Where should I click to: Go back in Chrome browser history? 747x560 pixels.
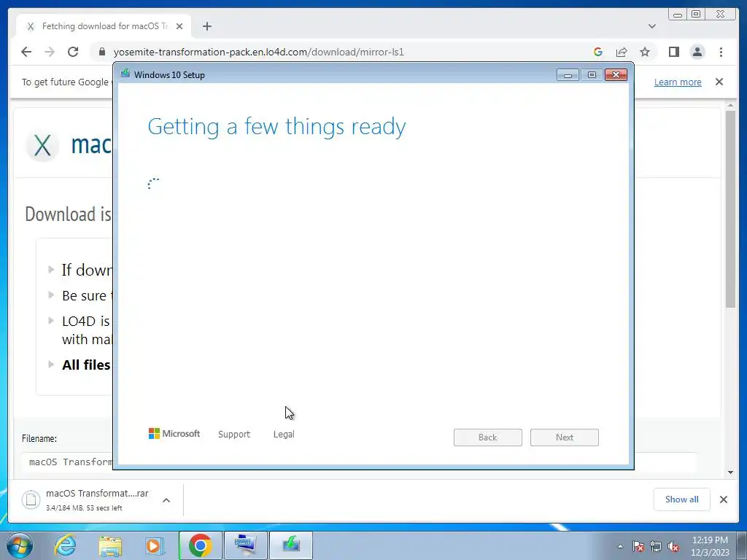click(26, 52)
